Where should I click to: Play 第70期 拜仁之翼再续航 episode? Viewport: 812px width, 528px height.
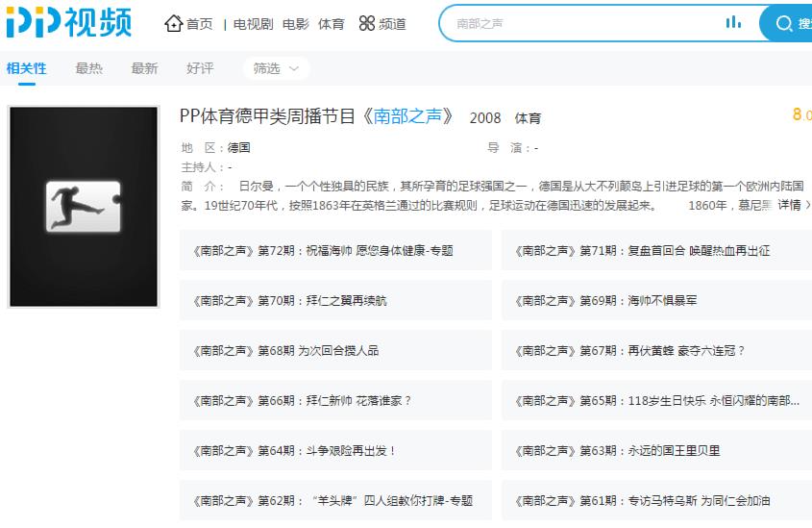335,300
